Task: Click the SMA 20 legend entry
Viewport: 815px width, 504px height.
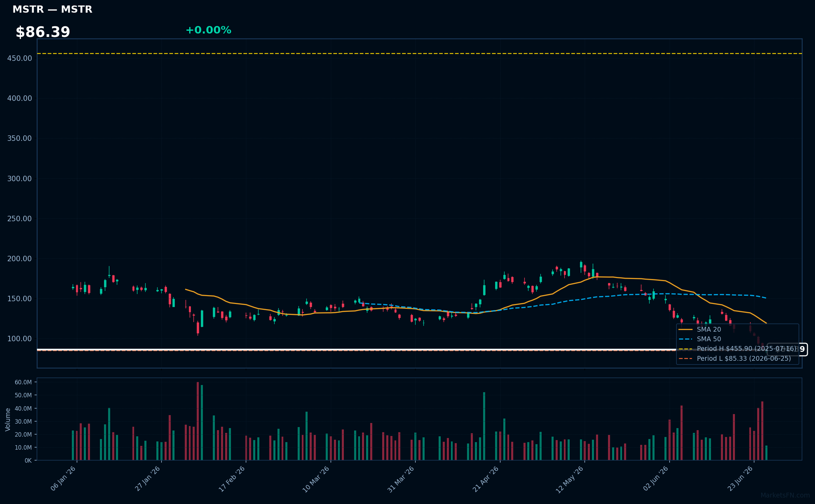Action: point(700,330)
